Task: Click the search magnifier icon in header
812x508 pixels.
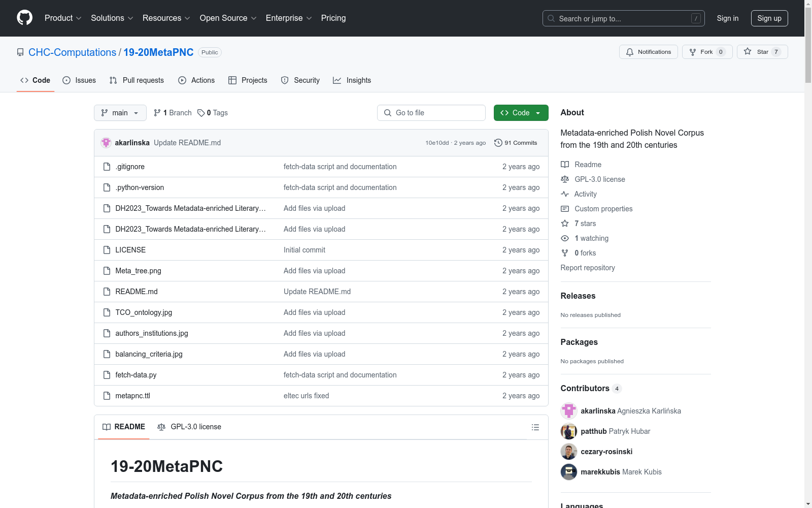Action: coord(551,18)
